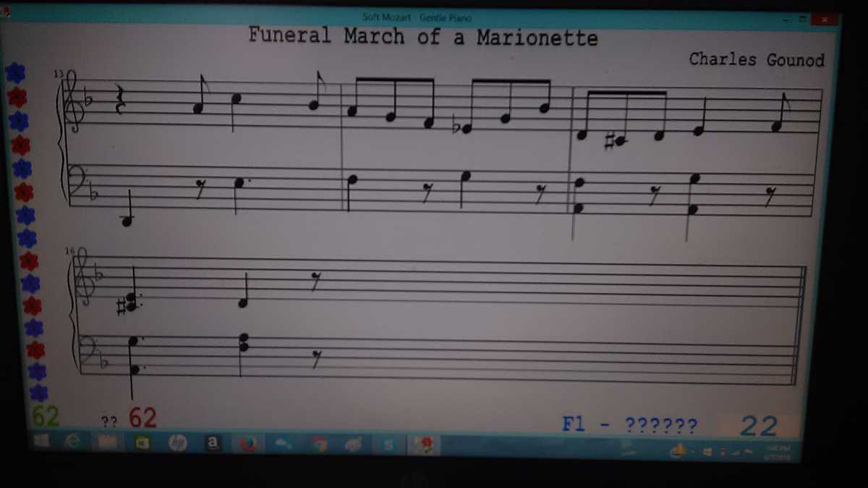
Task: Click the HP icon on the taskbar
Action: coord(177,442)
